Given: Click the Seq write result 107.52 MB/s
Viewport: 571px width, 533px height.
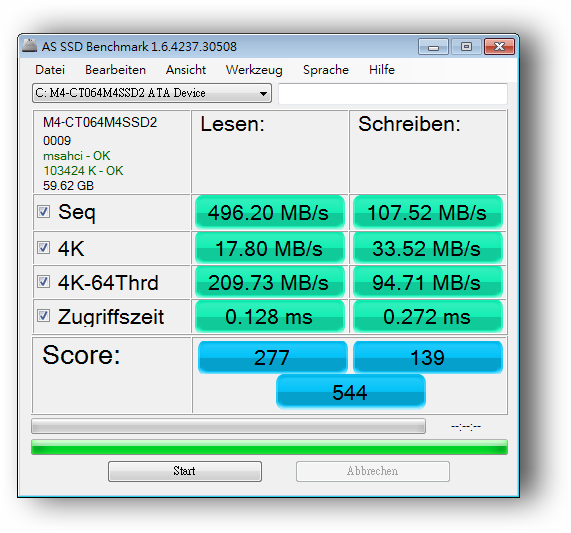Looking at the screenshot, I should [x=428, y=213].
